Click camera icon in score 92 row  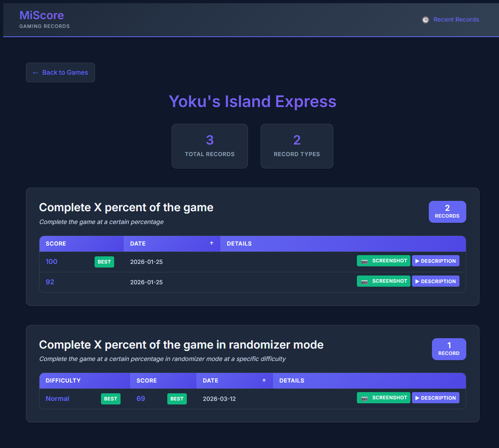click(x=364, y=281)
